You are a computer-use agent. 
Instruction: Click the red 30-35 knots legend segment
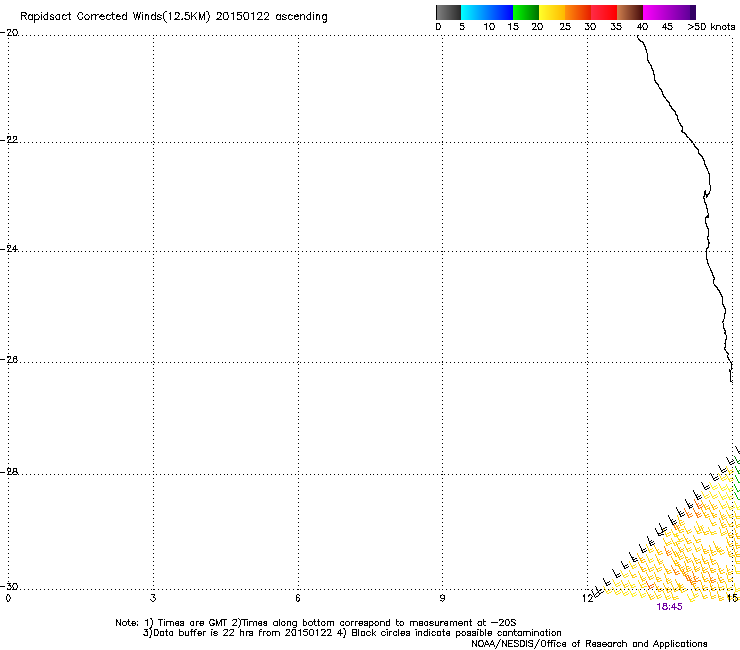click(604, 12)
